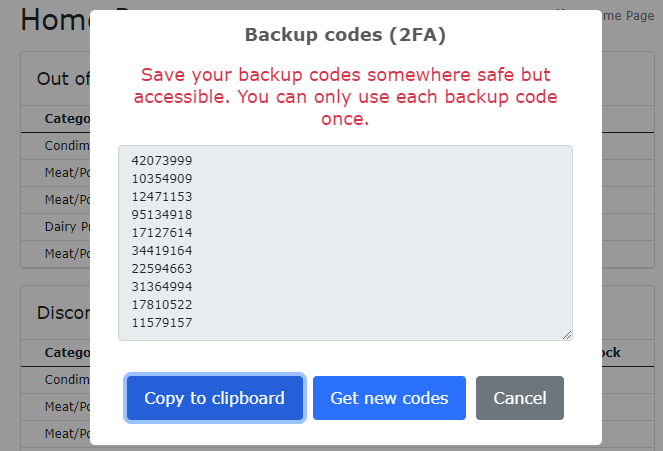Click the Backup codes (2FA) dialog title
Image resolution: width=663 pixels, height=451 pixels.
345,35
